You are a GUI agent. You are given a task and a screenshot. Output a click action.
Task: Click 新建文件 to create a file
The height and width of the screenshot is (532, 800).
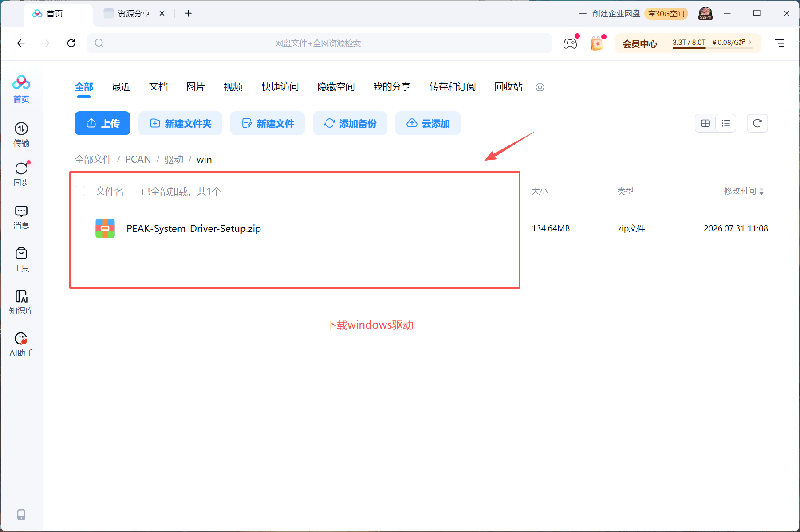[x=268, y=123]
